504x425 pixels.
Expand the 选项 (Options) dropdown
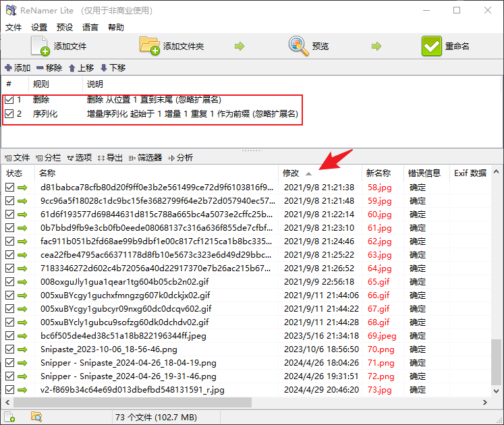click(x=79, y=158)
